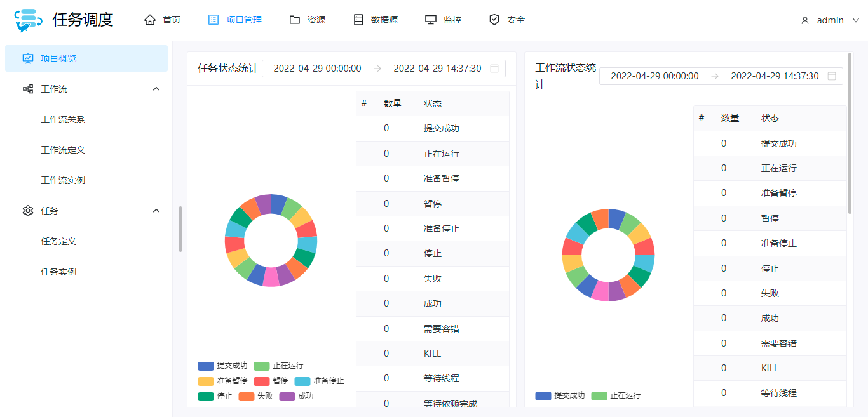Click 暂停 red legend color swatch
Viewport: 868px width, 417px height.
click(x=262, y=381)
